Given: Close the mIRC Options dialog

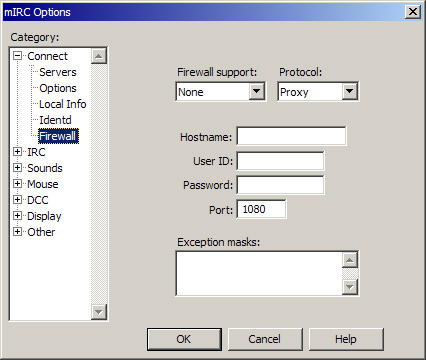Looking at the screenshot, I should pyautogui.click(x=413, y=12).
